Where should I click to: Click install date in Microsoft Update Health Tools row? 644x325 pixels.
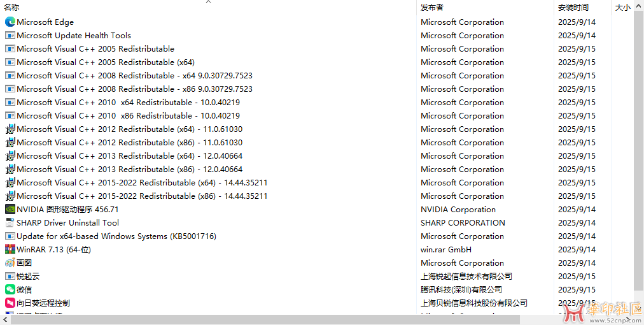pyautogui.click(x=577, y=36)
